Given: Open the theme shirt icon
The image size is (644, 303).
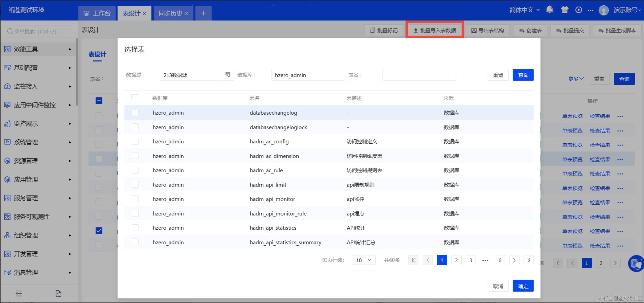Looking at the screenshot, I should [565, 10].
